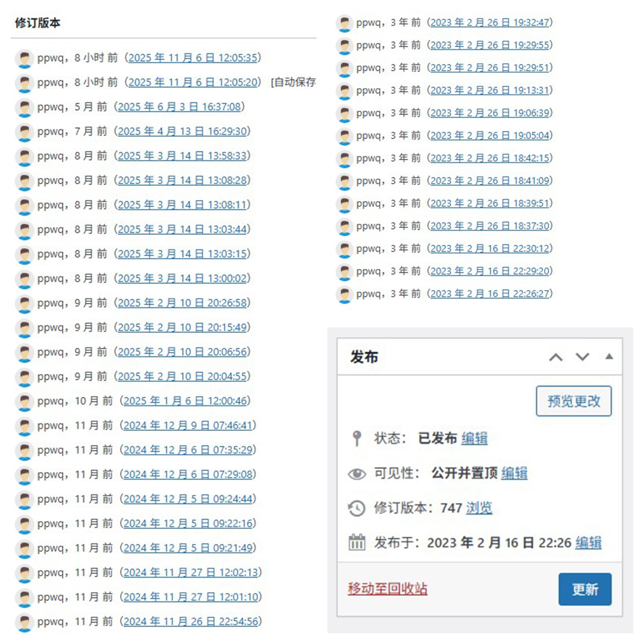The width and height of the screenshot is (644, 644).
Task: Click the visibility eye icon
Action: (x=357, y=473)
